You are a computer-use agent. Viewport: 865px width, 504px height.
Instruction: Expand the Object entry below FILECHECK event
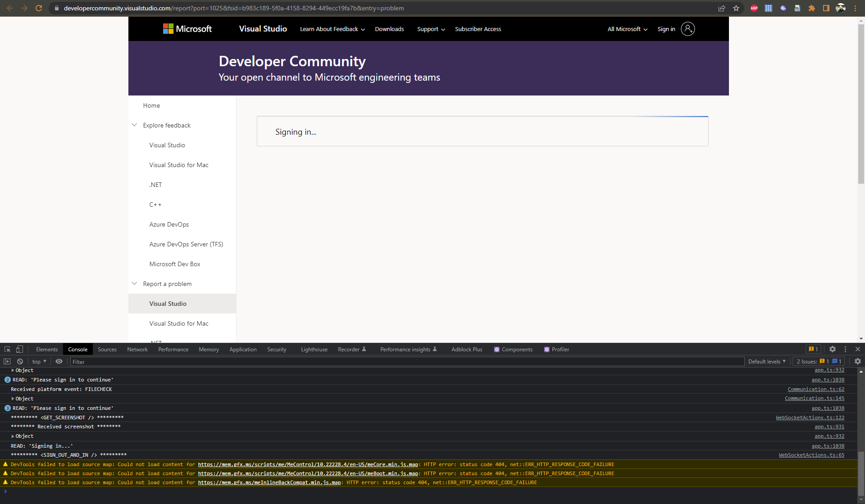click(x=13, y=399)
